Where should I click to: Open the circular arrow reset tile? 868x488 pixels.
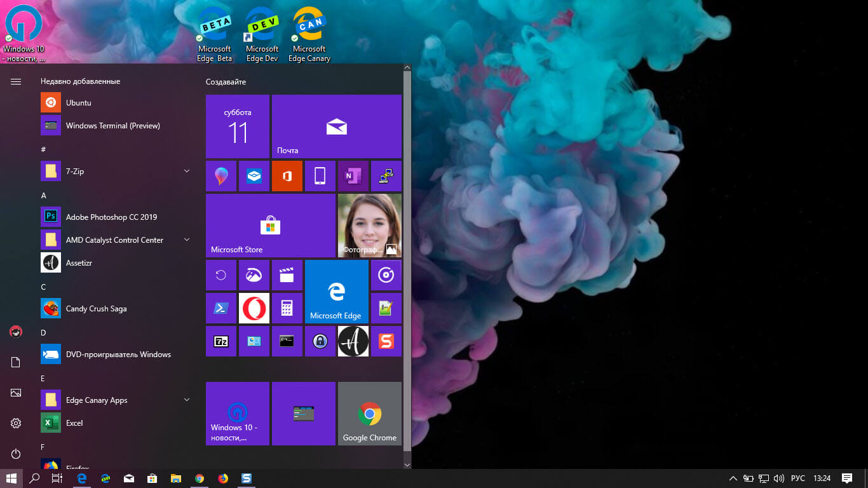coord(221,275)
